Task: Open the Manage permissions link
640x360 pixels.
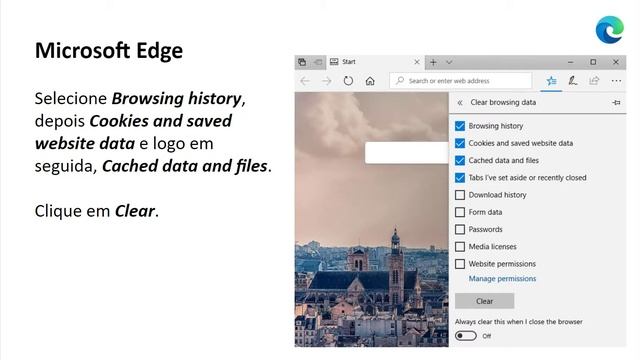Action: 502,278
